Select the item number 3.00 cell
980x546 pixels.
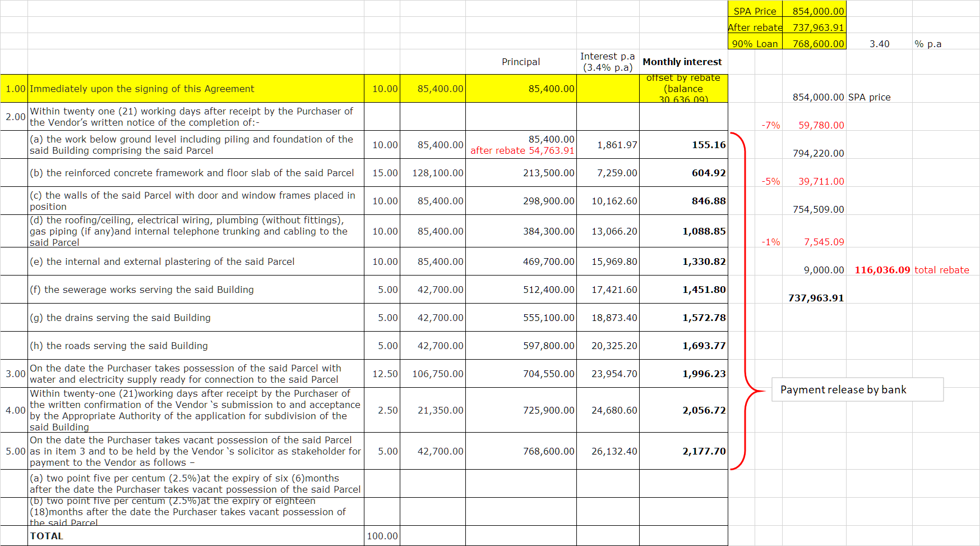coord(15,374)
